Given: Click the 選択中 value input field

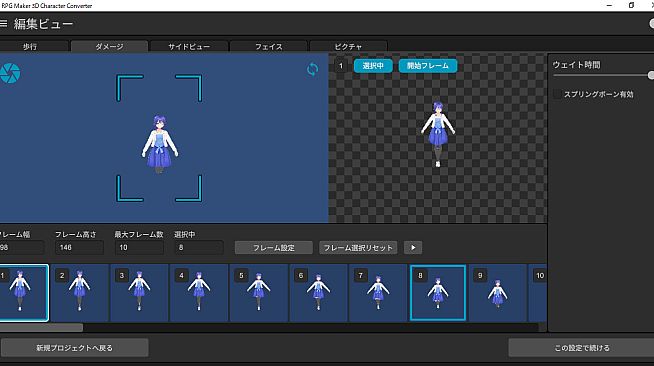Looking at the screenshot, I should [x=199, y=248].
